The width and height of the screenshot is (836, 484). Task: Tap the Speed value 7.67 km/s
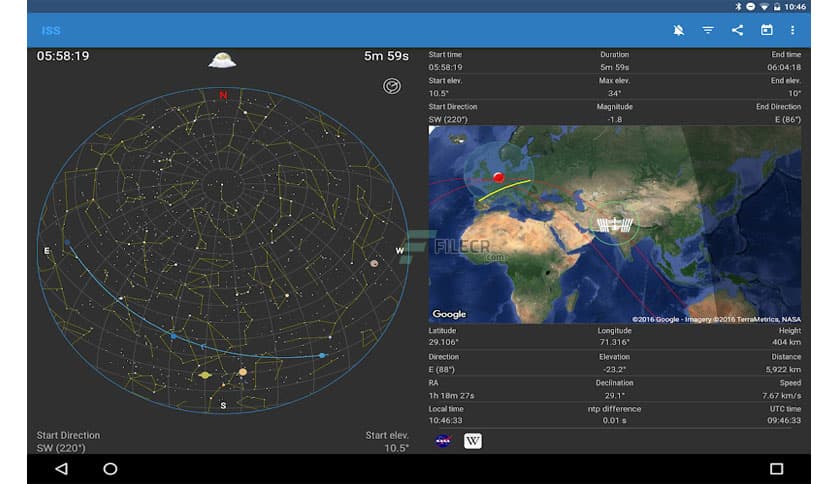[782, 396]
